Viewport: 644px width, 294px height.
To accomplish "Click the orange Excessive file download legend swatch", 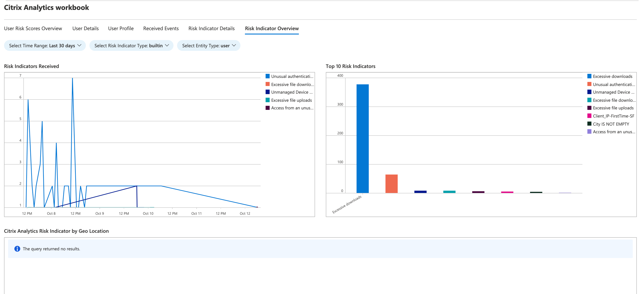I will click(x=267, y=84).
